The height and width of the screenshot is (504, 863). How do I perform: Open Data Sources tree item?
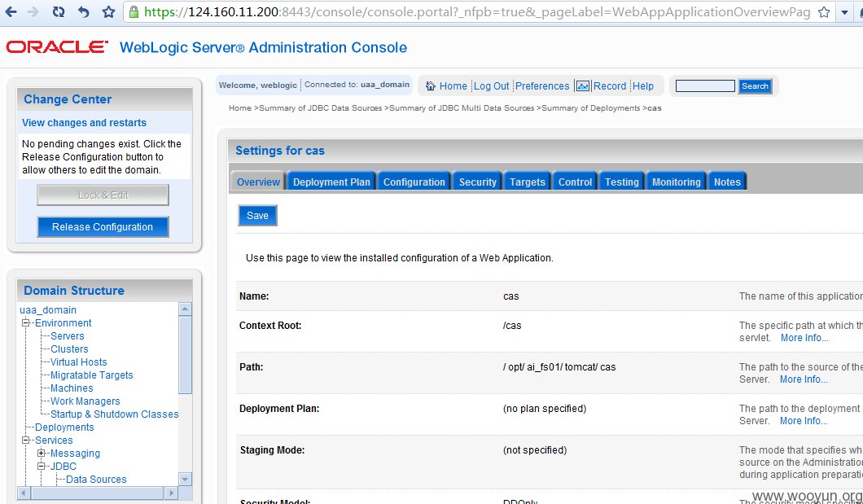[96, 480]
